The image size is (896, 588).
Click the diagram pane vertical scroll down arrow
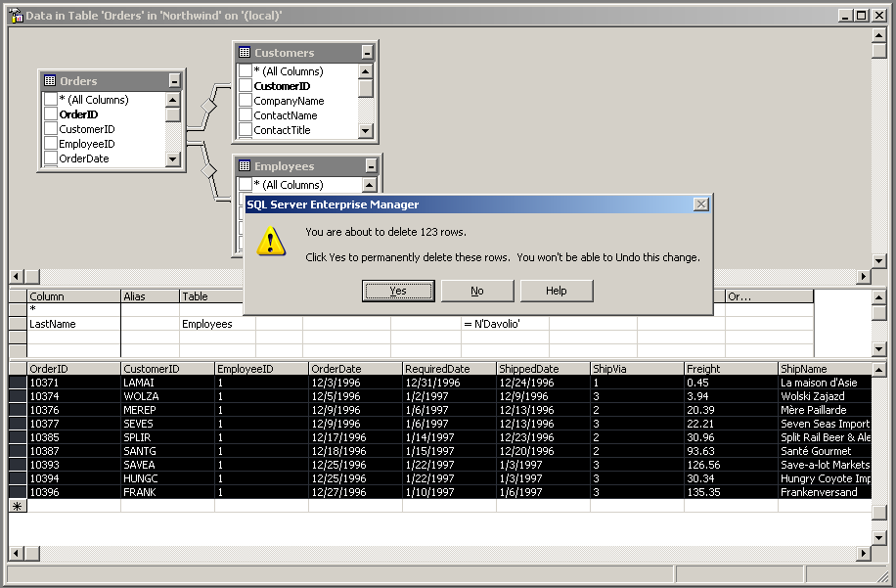[878, 261]
